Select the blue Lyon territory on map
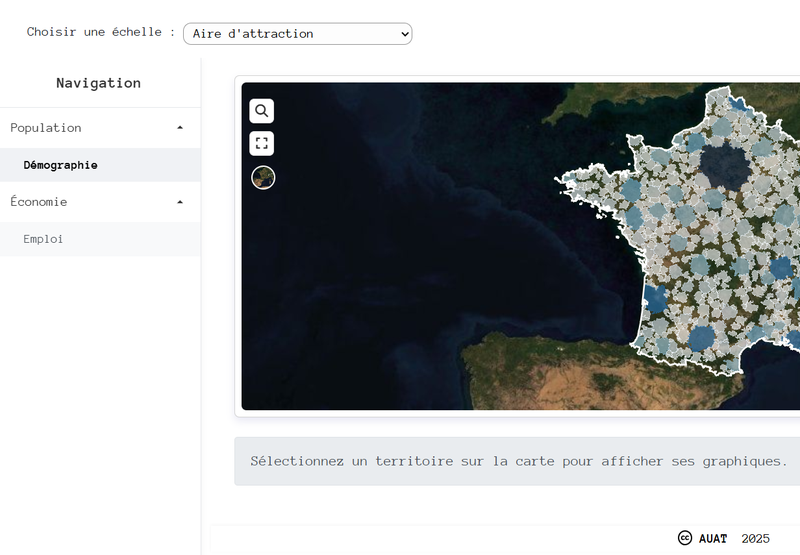Image resolution: width=800 pixels, height=555 pixels. [783, 268]
